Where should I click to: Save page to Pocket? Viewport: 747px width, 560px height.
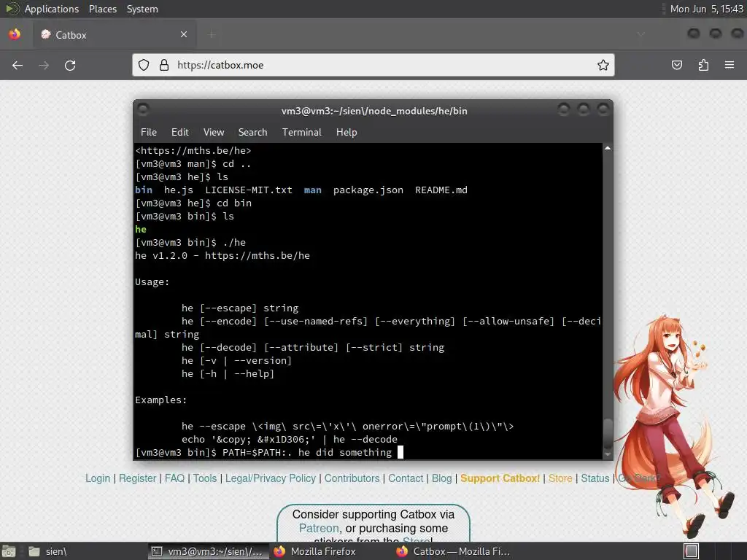pyautogui.click(x=677, y=65)
